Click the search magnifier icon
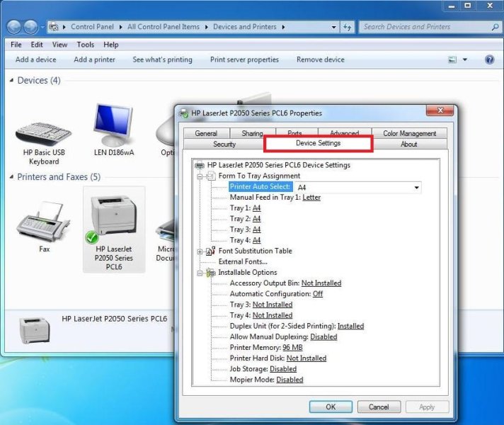504x425 pixels. [x=495, y=27]
